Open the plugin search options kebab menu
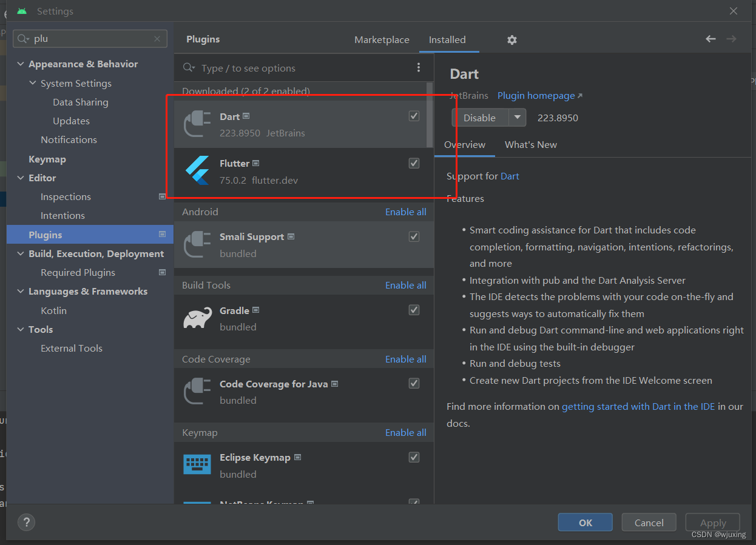Viewport: 756px width, 545px height. (419, 68)
